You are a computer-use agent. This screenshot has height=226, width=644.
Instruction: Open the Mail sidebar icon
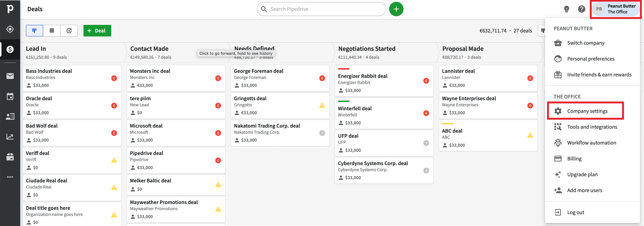[x=10, y=76]
